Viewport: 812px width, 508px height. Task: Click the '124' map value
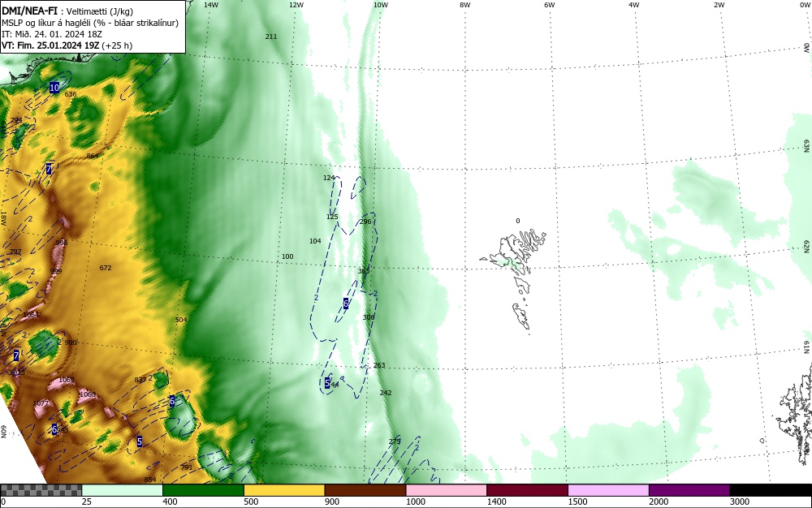pyautogui.click(x=329, y=178)
